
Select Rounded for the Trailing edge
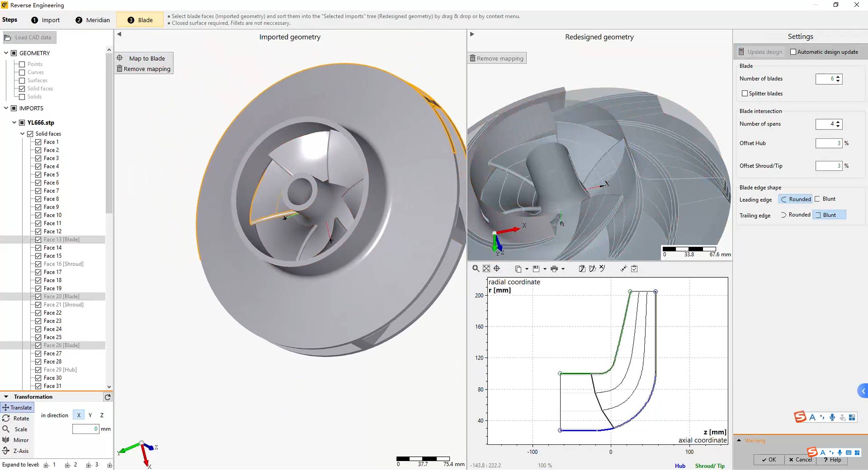point(796,215)
